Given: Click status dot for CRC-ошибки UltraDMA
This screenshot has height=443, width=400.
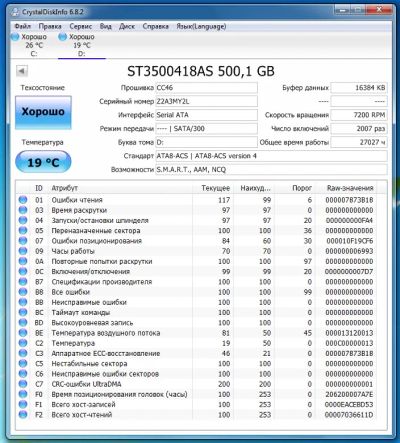Looking at the screenshot, I should click(23, 384).
